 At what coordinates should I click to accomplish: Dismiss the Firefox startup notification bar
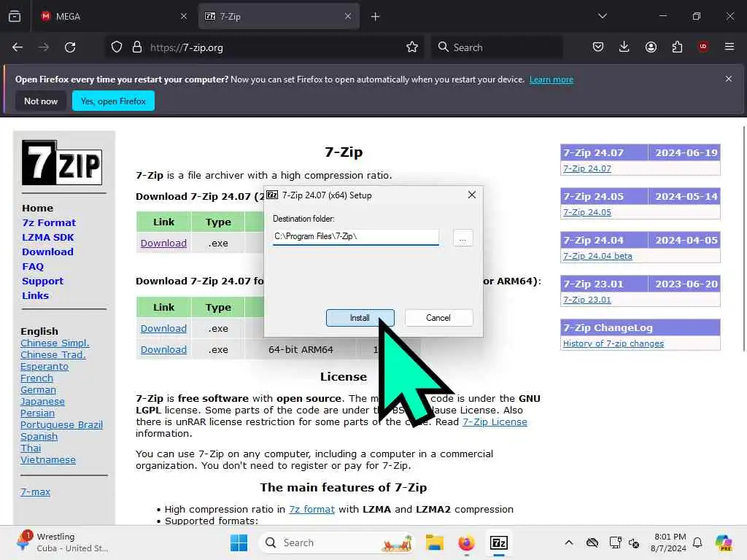point(729,79)
